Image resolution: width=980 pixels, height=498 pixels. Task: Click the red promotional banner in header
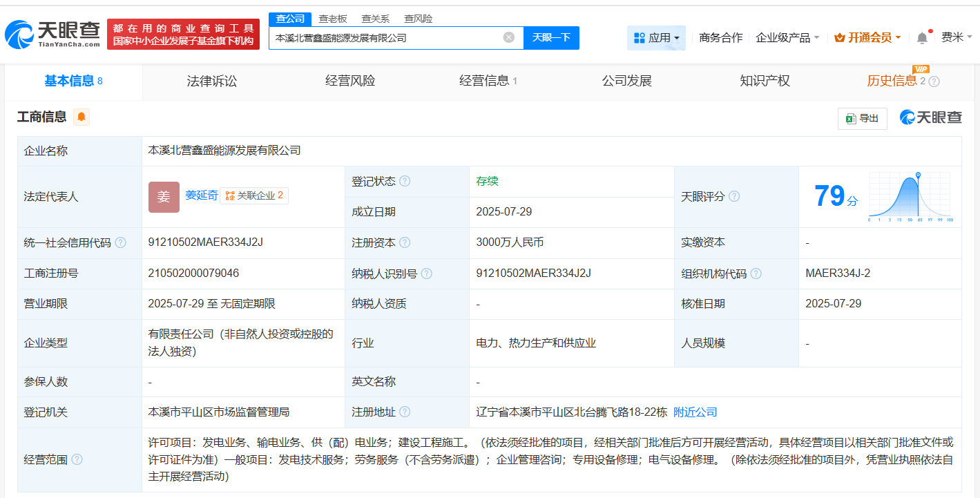(x=184, y=34)
